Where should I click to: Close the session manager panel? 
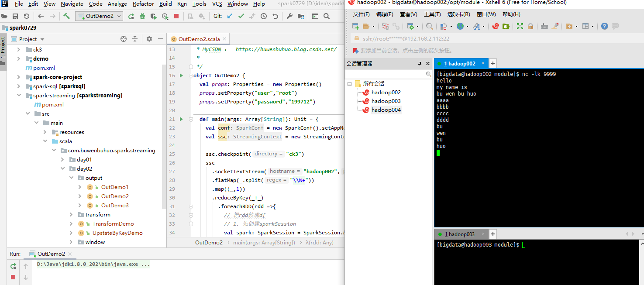427,64
